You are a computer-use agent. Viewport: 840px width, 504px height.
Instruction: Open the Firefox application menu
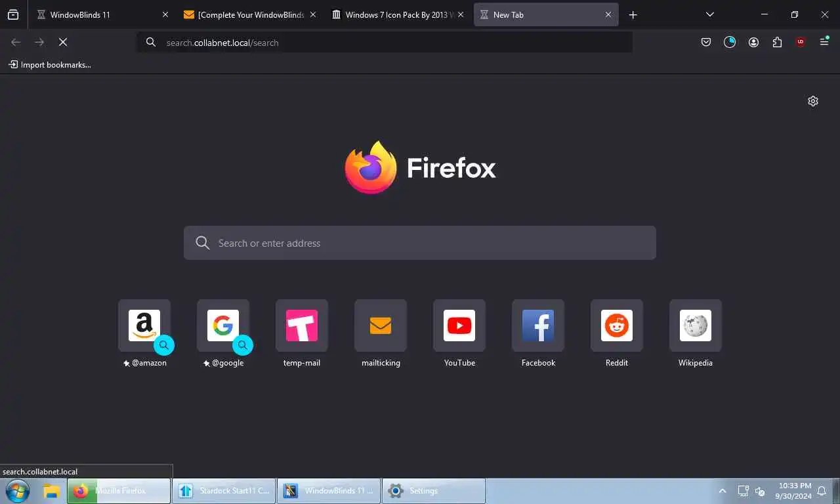pos(824,42)
